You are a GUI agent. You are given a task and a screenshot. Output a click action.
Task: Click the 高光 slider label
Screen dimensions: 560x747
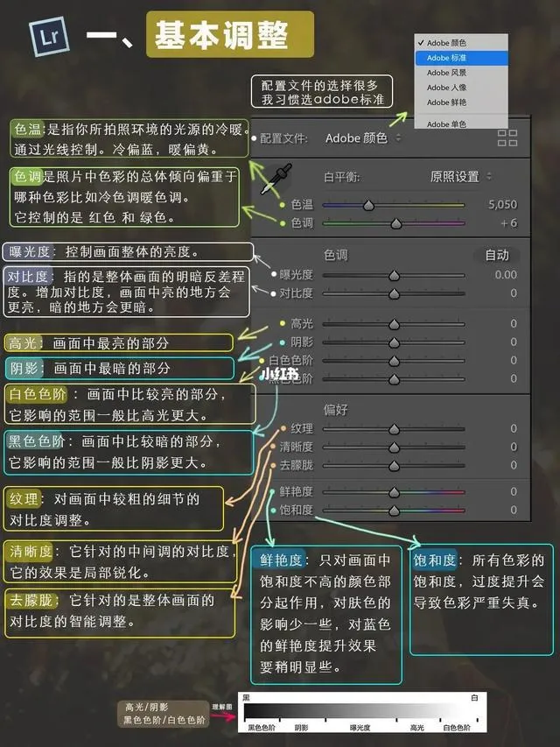pyautogui.click(x=302, y=323)
